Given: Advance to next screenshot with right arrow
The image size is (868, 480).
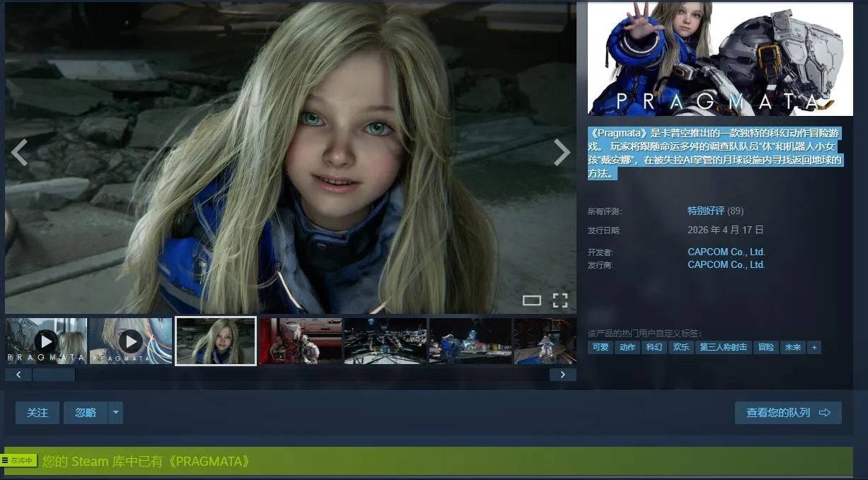Looking at the screenshot, I should (562, 152).
